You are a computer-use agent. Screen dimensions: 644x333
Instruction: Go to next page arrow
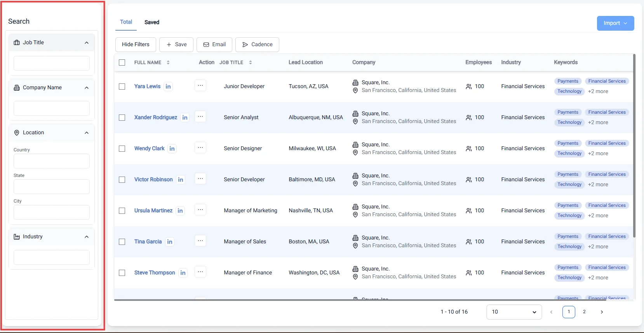[602, 312]
